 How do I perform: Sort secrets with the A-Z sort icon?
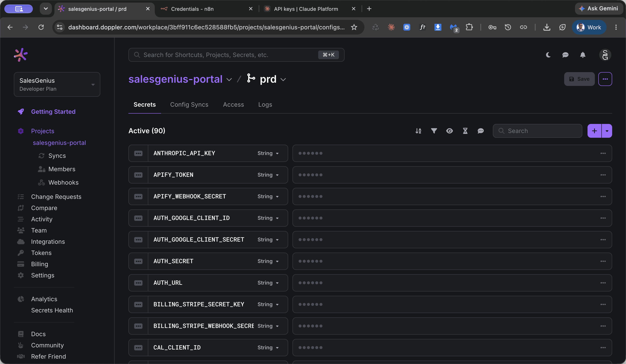pos(418,131)
